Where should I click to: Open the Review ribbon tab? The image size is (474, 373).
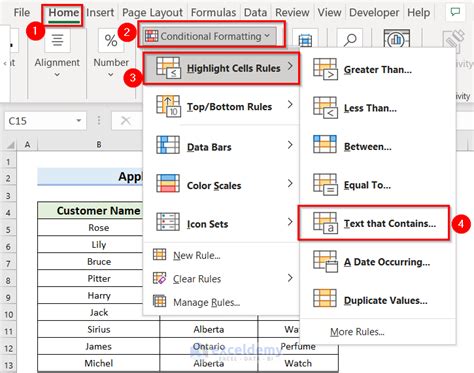tap(292, 13)
